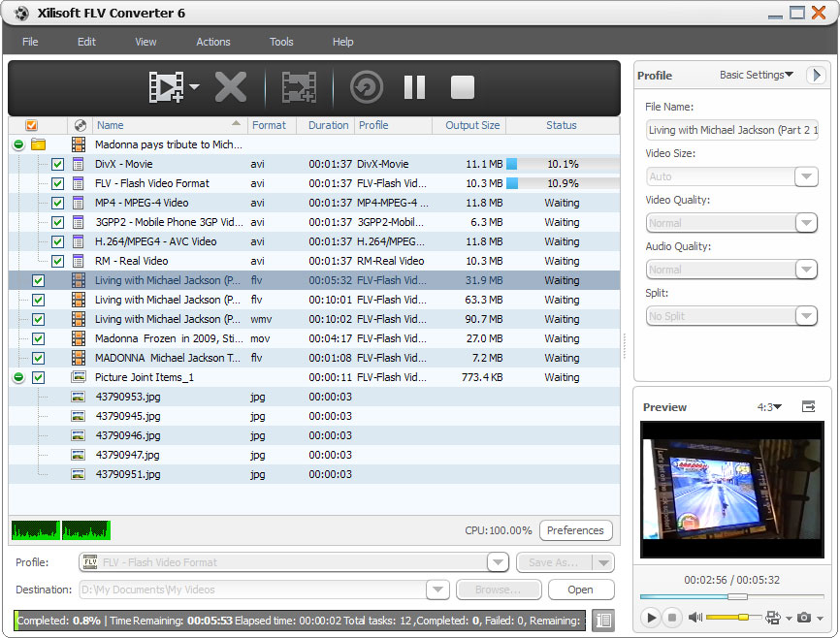Image resolution: width=840 pixels, height=638 pixels.
Task: Click the folder icon in the Madonna tribute row
Action: point(38,144)
